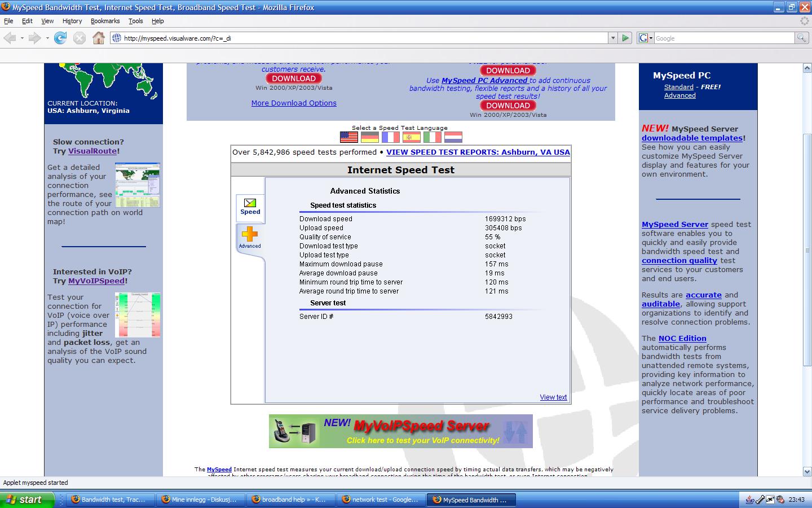Click the View text link
The image size is (812, 508).
tap(553, 397)
